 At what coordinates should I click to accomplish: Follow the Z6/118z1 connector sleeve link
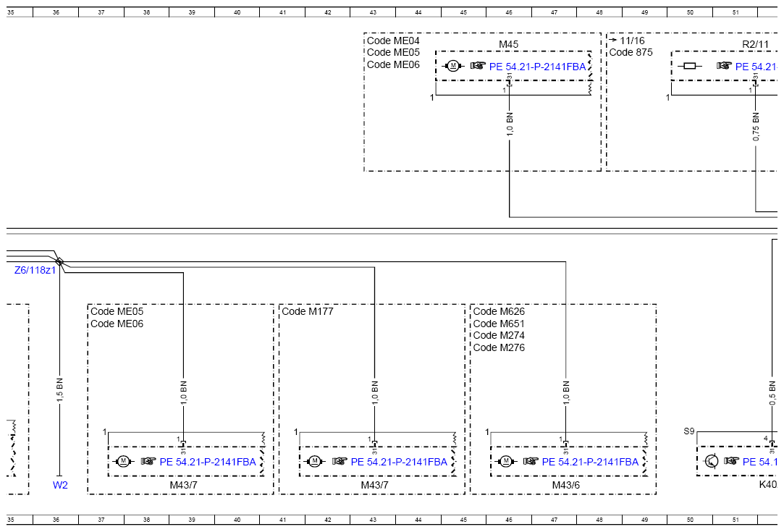35,271
